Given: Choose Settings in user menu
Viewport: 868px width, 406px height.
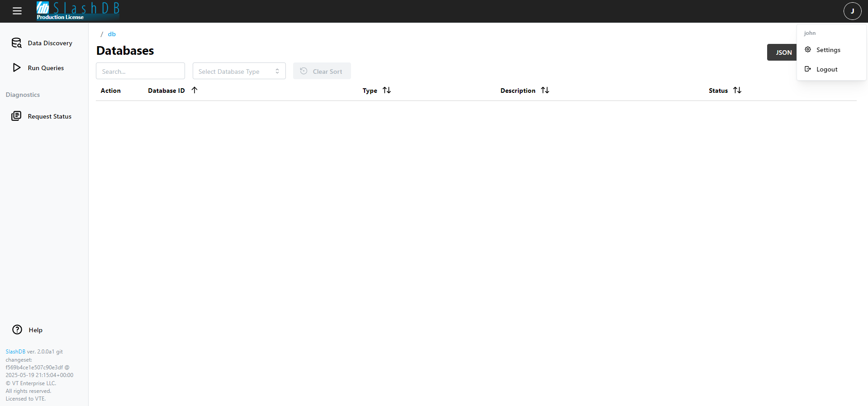Looking at the screenshot, I should tap(828, 50).
